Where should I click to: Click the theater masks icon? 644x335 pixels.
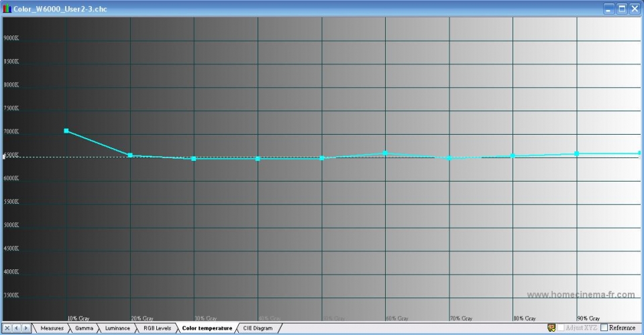point(551,328)
